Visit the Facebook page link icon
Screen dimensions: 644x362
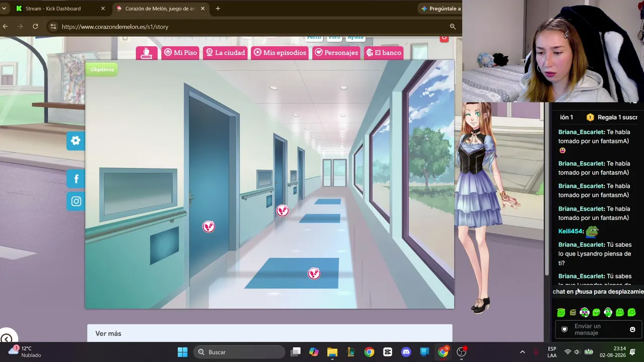pyautogui.click(x=76, y=179)
